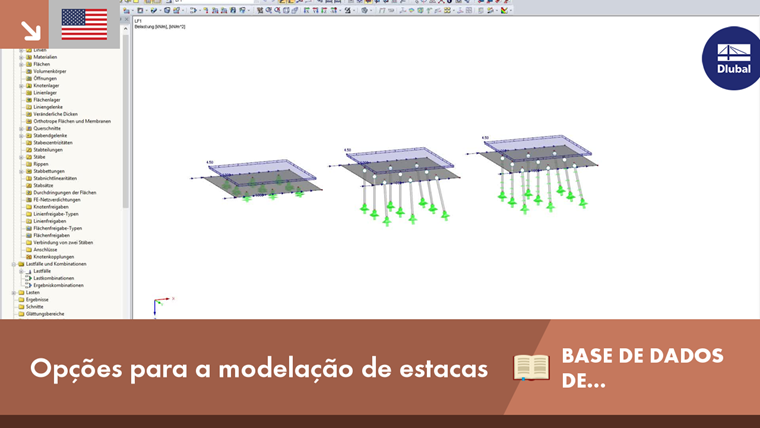Open article title Opções para a modelação de estacas
Viewport: 760px width, 428px height.
click(259, 369)
